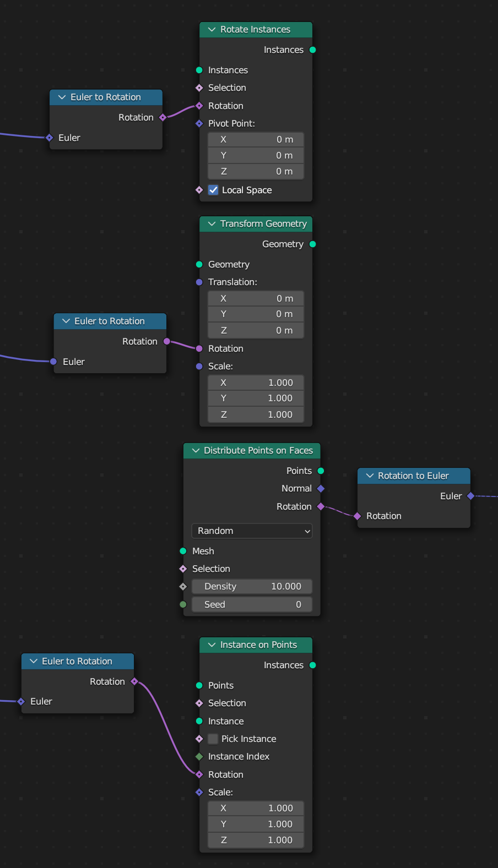The image size is (498, 868).
Task: Toggle the Local Space checkbox
Action: tap(213, 190)
